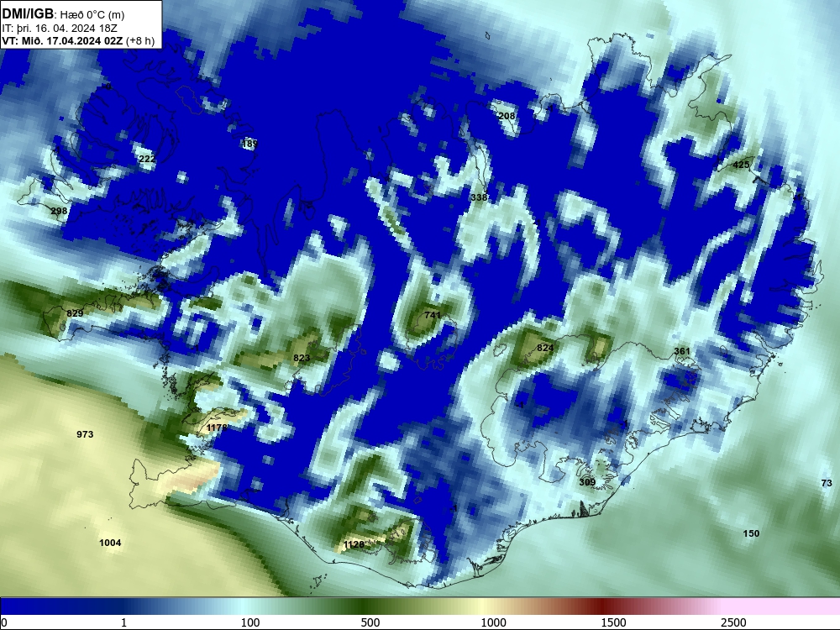
Task: Click the map value 73
Action: [x=827, y=483]
